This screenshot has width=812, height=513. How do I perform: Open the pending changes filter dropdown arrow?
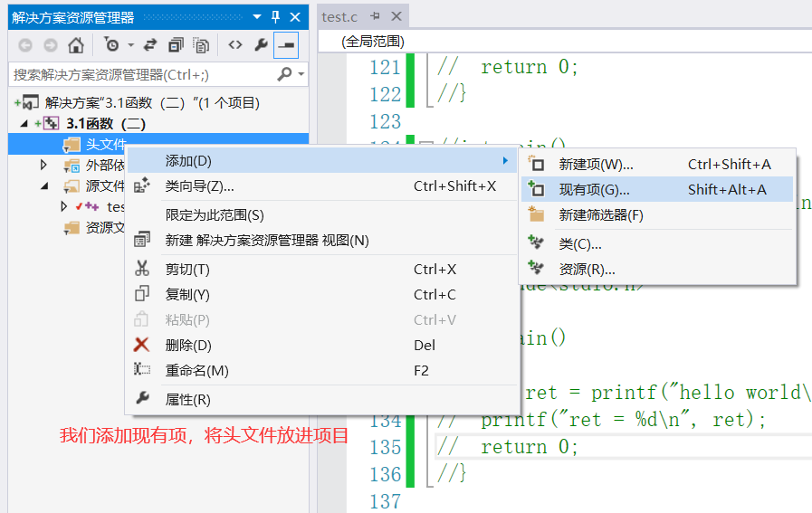tap(130, 45)
